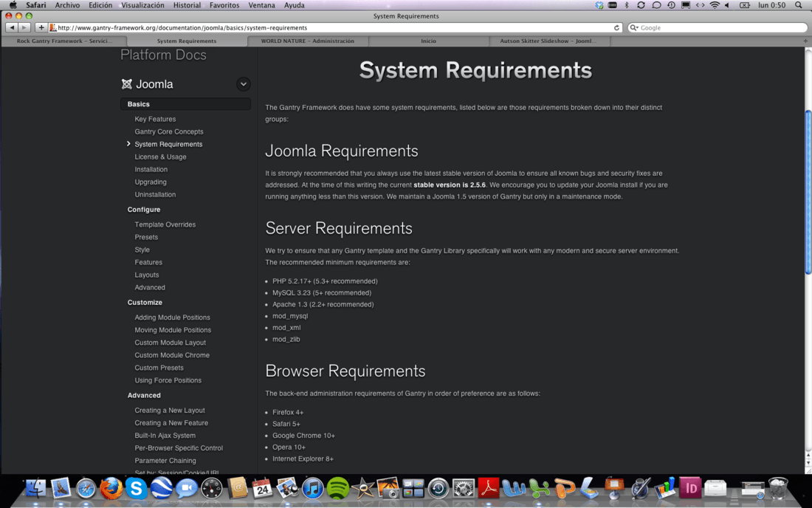
Task: Open Template Overrides link
Action: tap(165, 224)
